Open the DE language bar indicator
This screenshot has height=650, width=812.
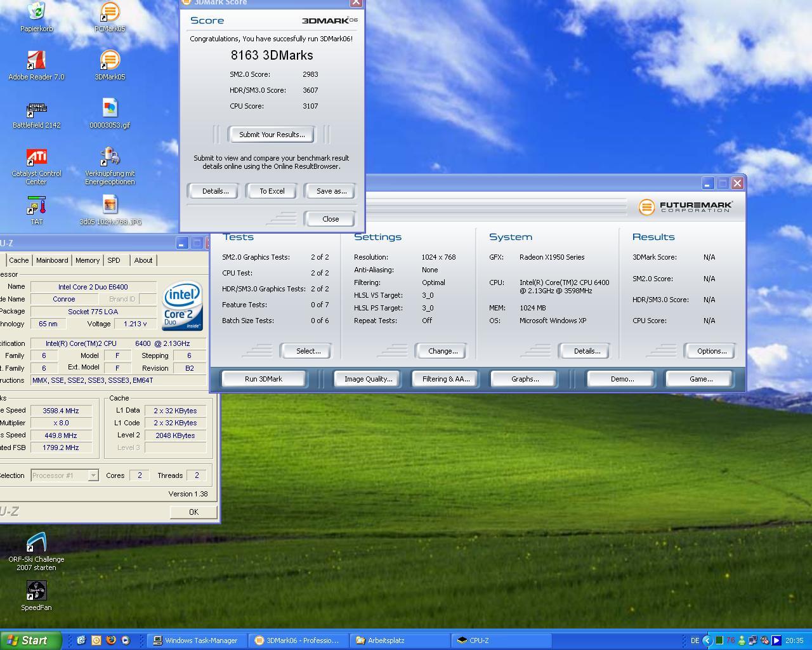tap(694, 640)
